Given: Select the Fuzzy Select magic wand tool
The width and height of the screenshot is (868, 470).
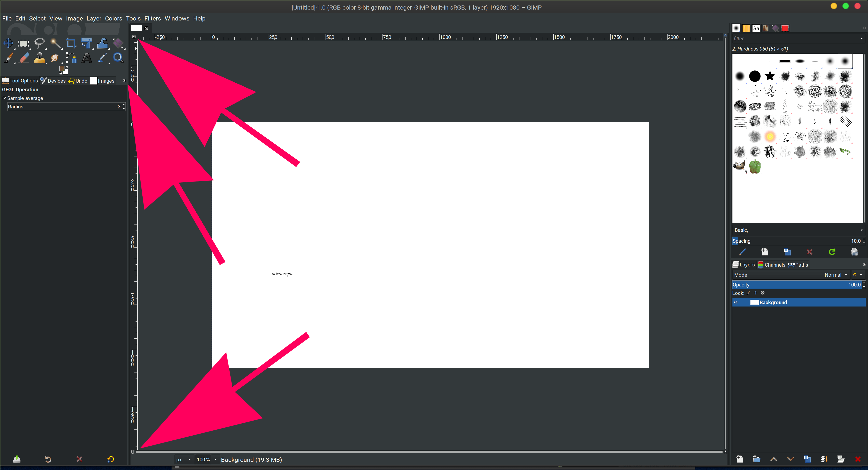Looking at the screenshot, I should 55,43.
